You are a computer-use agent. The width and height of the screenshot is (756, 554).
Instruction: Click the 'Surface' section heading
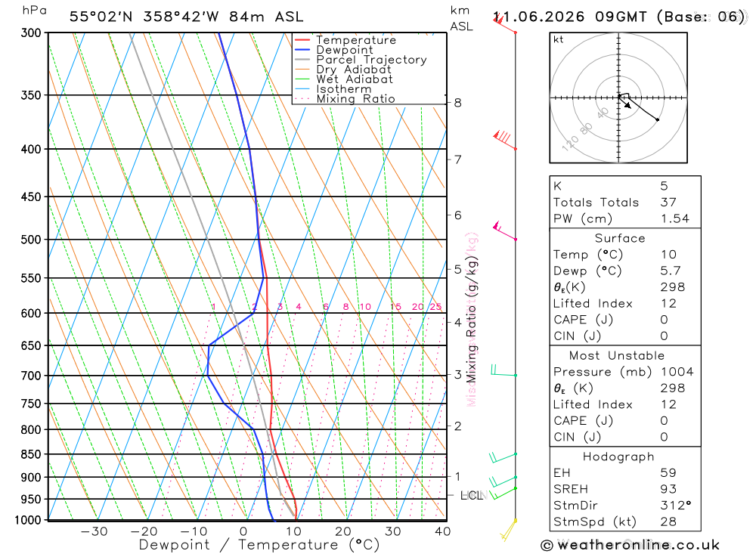pos(620,238)
